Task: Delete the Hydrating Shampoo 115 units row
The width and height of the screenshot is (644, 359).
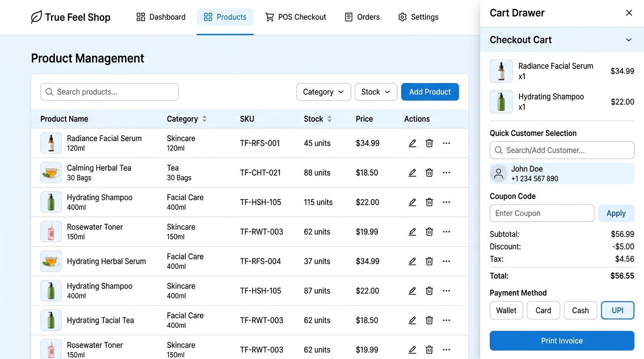Action: (x=429, y=202)
